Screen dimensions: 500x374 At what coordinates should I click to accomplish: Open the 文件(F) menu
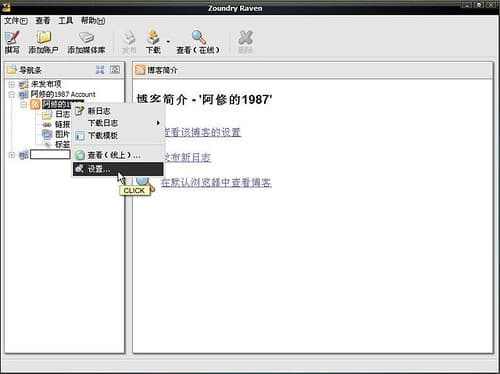point(16,21)
